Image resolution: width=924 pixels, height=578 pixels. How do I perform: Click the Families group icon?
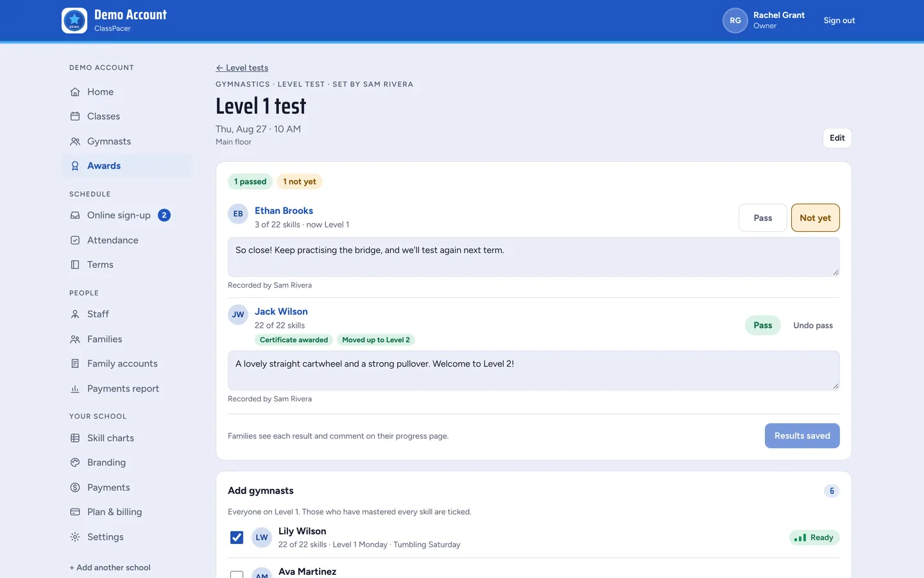coord(75,339)
